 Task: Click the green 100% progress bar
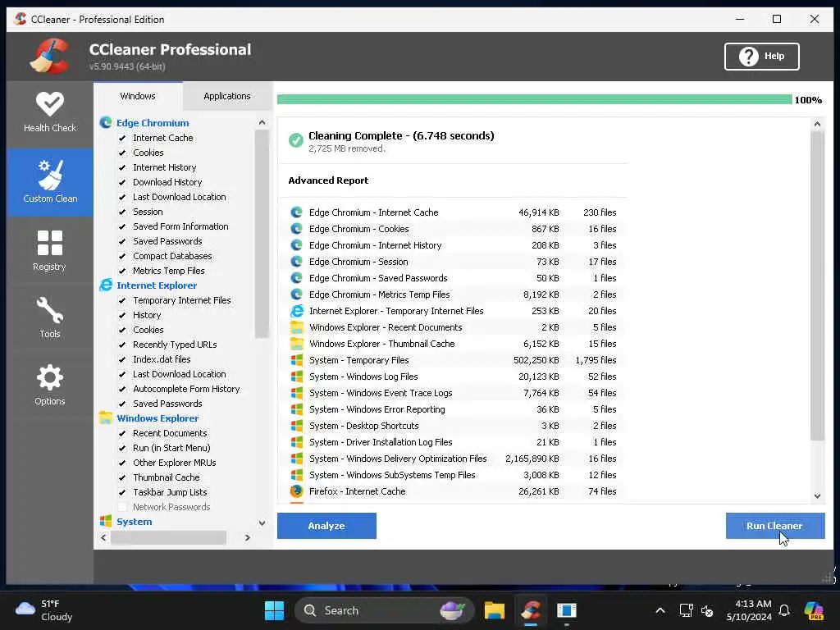[x=535, y=99]
